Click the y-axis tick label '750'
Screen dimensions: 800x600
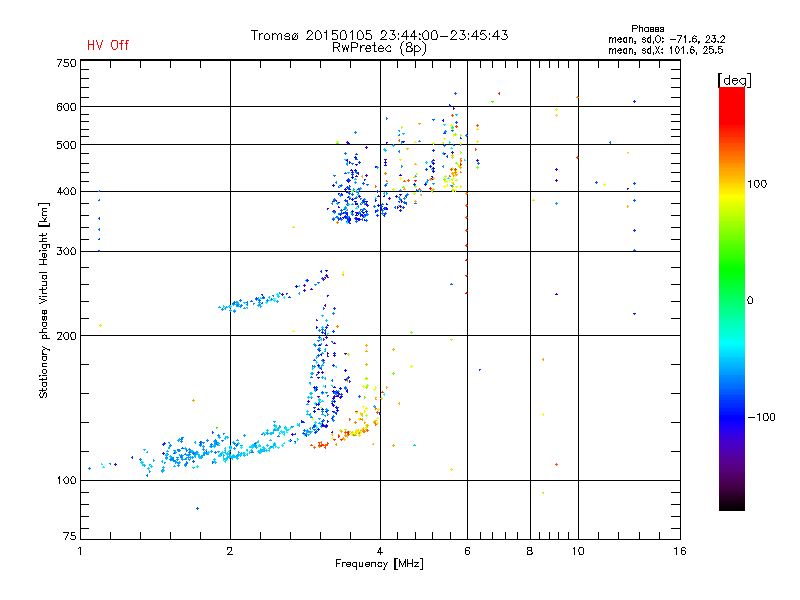pos(66,63)
